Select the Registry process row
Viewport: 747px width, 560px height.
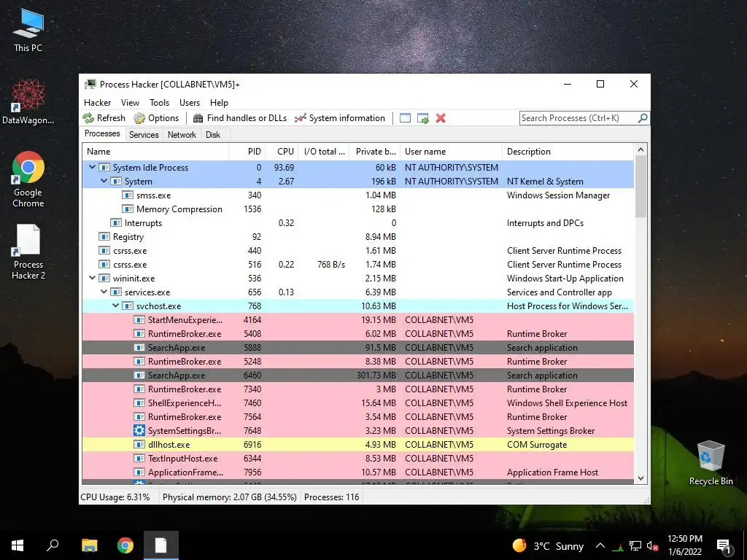pos(358,237)
